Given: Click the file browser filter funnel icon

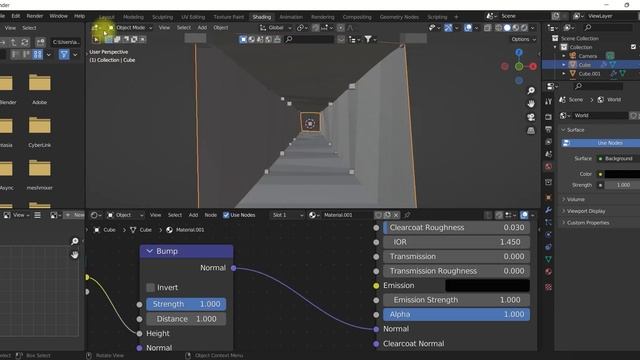Looking at the screenshot, I should (x=64, y=54).
